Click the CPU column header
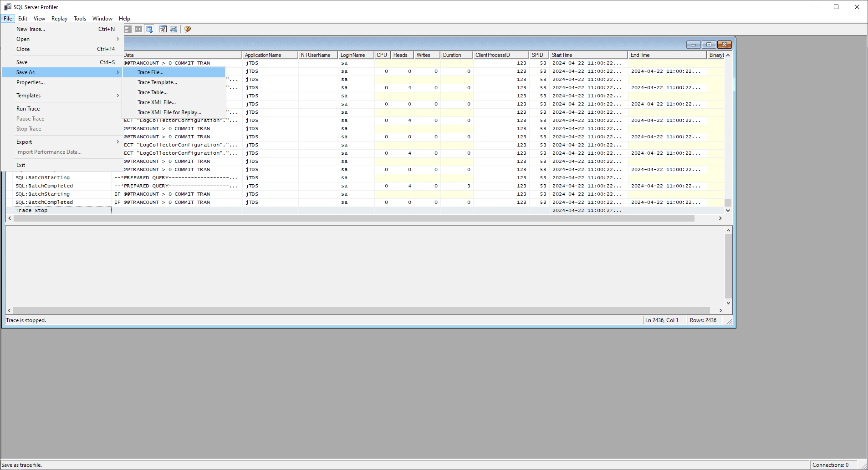The width and height of the screenshot is (868, 470). point(383,55)
